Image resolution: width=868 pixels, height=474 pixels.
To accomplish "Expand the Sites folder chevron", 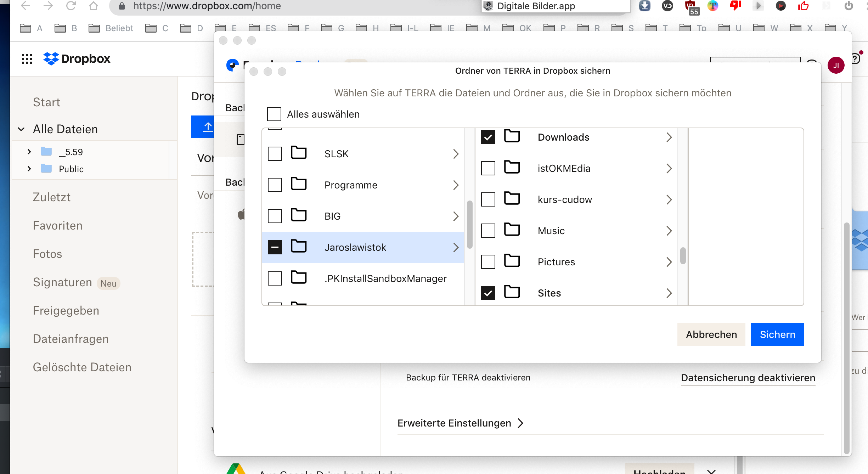I will [669, 293].
